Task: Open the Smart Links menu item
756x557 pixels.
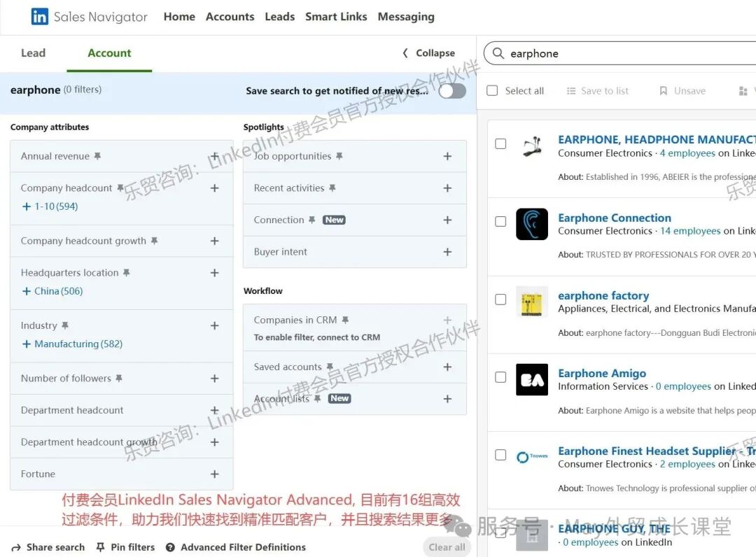Action: coord(336,17)
